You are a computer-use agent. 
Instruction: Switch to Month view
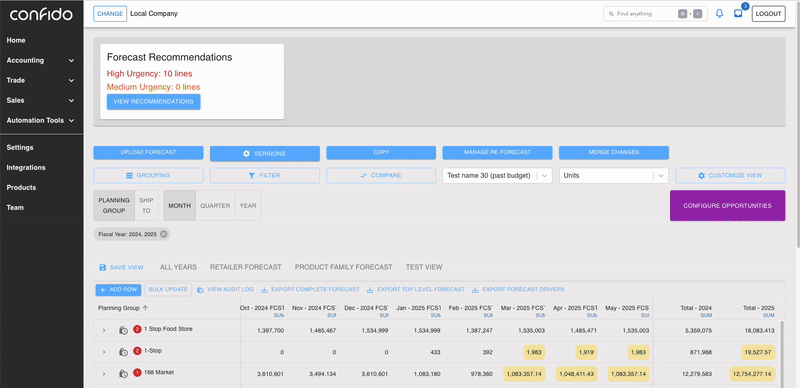(180, 205)
